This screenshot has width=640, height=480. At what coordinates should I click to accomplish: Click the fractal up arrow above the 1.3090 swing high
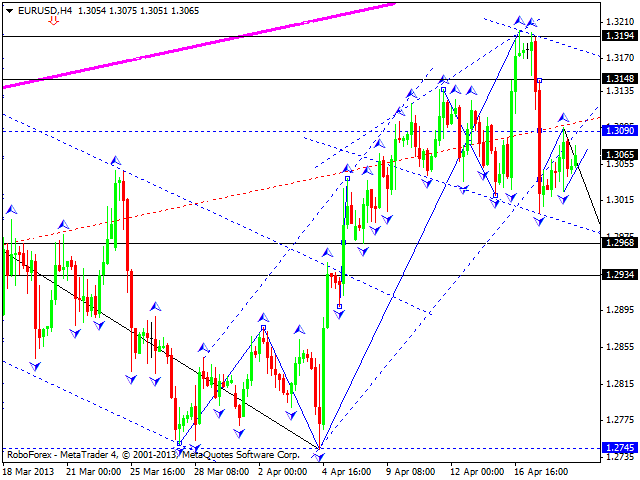563,118
